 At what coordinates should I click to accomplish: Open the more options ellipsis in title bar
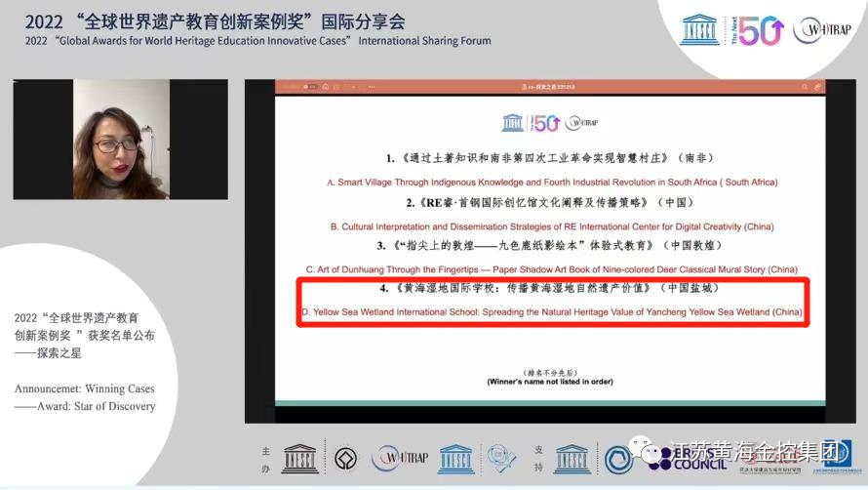tap(372, 87)
